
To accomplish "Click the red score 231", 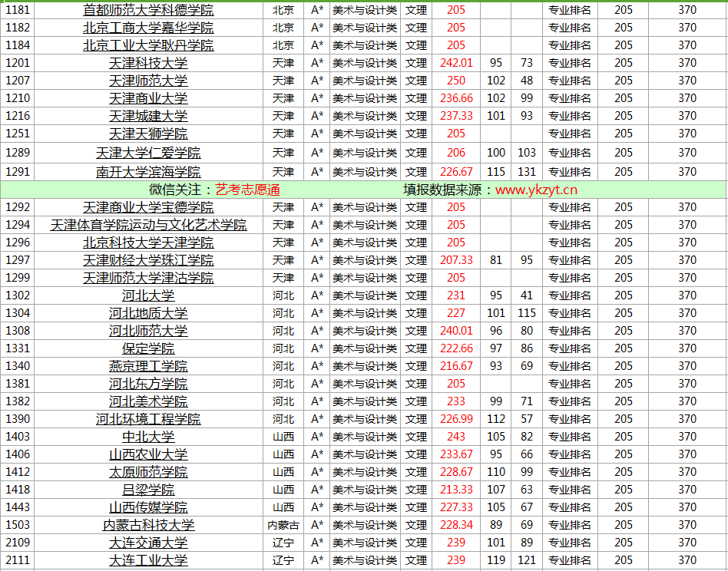I will (456, 295).
